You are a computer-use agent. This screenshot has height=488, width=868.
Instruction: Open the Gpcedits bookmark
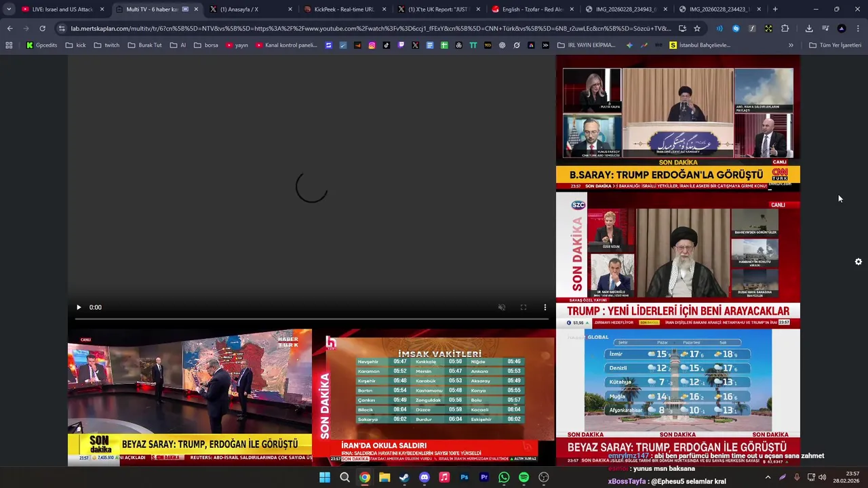coord(41,45)
